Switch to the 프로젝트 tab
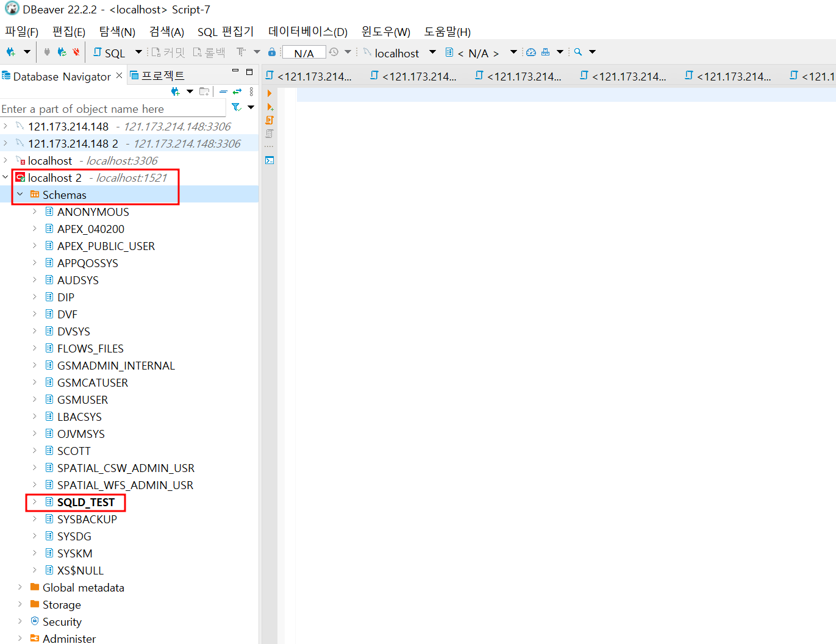The height and width of the screenshot is (644, 836). 157,76
